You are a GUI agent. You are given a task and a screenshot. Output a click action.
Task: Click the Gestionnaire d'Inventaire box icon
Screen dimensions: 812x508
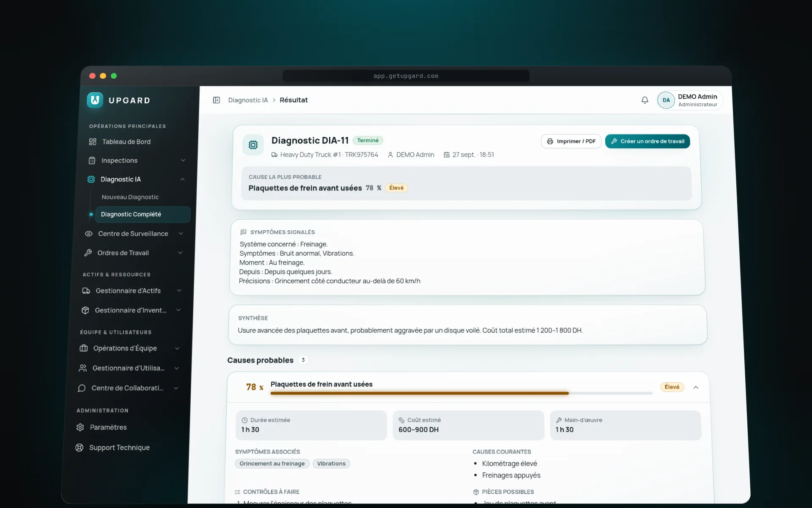click(x=85, y=310)
